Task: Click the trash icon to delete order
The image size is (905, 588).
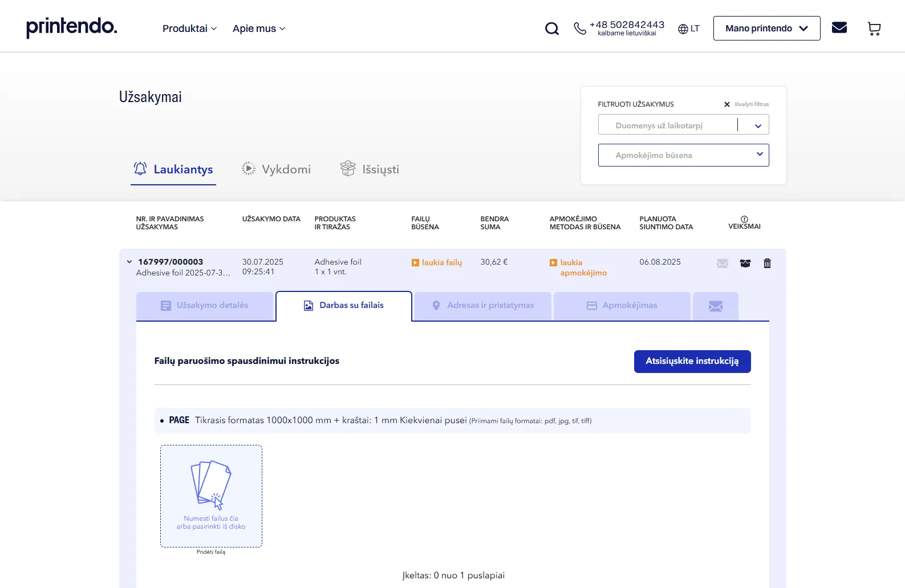Action: (x=767, y=263)
